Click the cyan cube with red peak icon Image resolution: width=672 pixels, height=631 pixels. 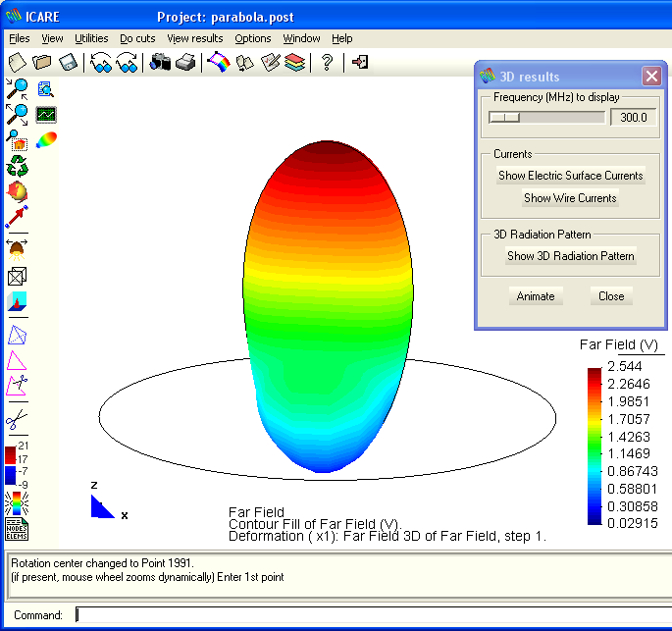coord(17,301)
